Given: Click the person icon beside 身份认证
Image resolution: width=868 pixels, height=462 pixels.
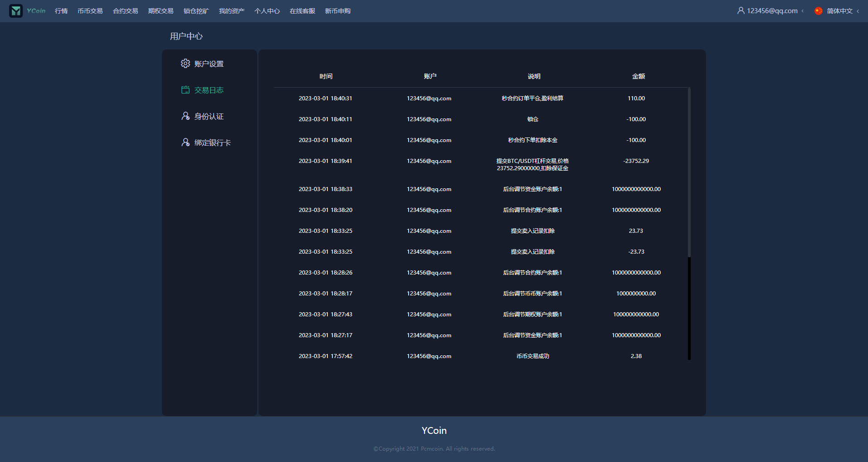Looking at the screenshot, I should click(185, 116).
